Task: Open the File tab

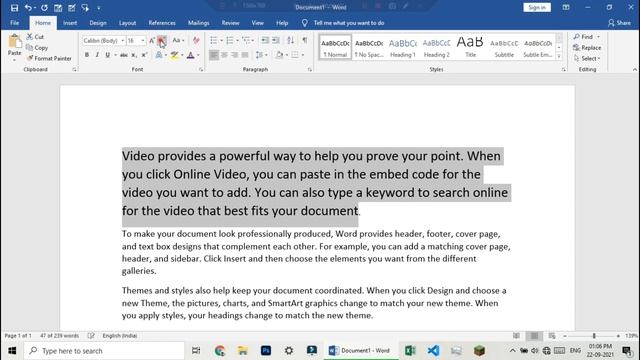Action: tap(15, 23)
